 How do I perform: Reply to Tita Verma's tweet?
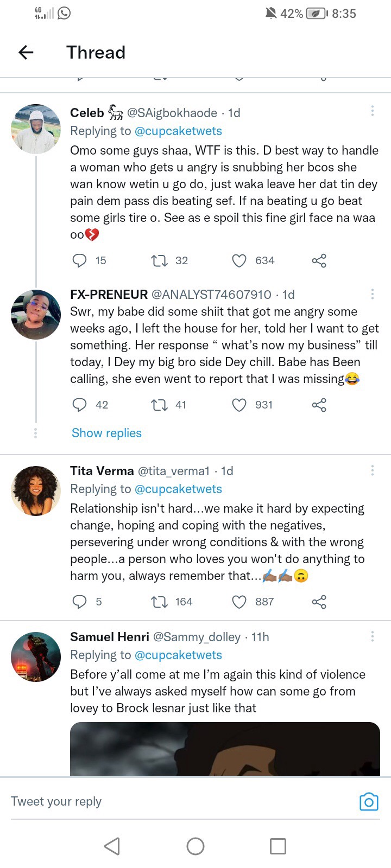pyautogui.click(x=80, y=602)
